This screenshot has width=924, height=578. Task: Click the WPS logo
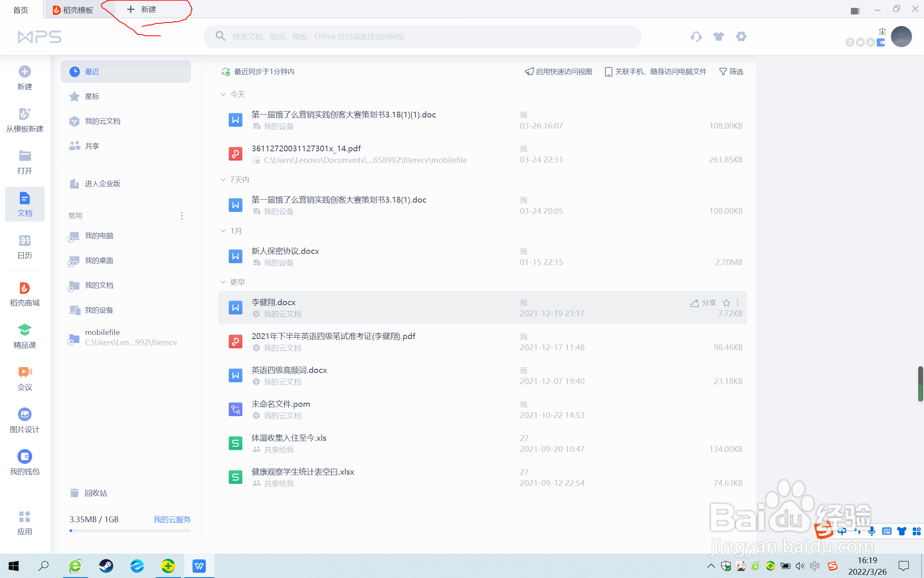40,37
